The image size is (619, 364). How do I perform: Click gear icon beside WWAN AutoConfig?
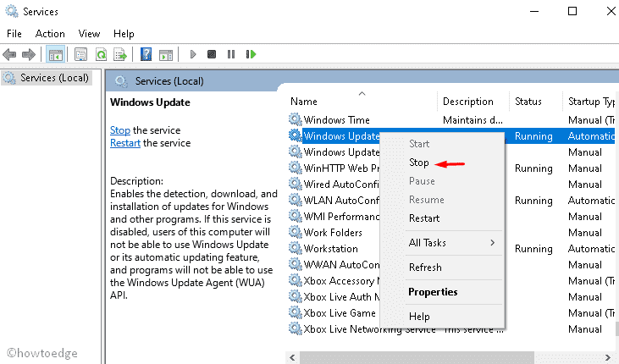pyautogui.click(x=295, y=264)
